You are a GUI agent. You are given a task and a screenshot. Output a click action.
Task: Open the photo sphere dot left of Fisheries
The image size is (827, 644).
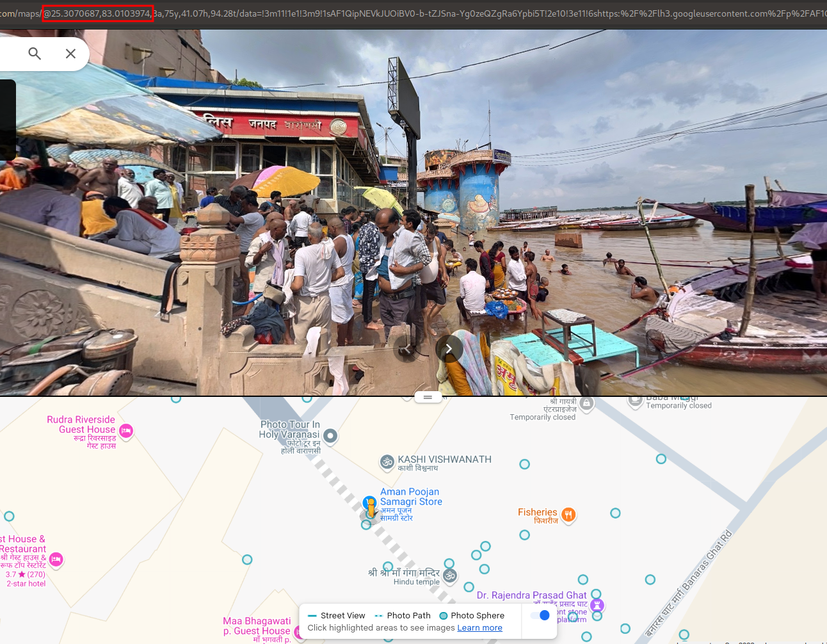524,535
